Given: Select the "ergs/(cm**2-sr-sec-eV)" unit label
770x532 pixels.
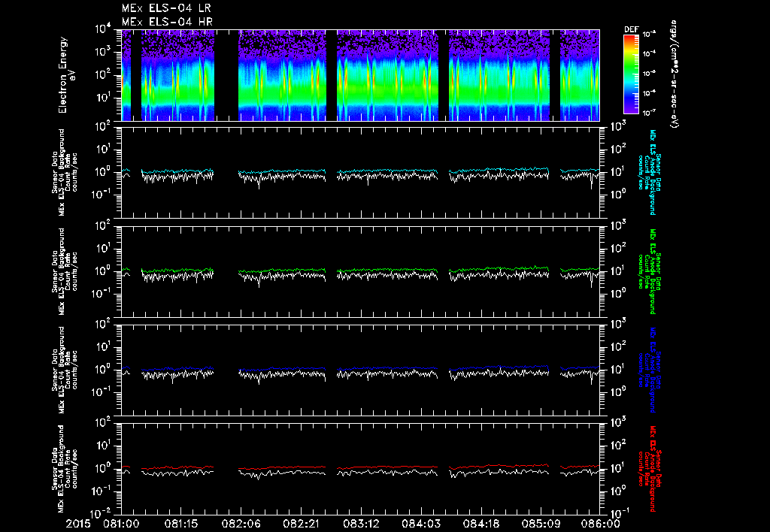Looking at the screenshot, I should 674,74.
